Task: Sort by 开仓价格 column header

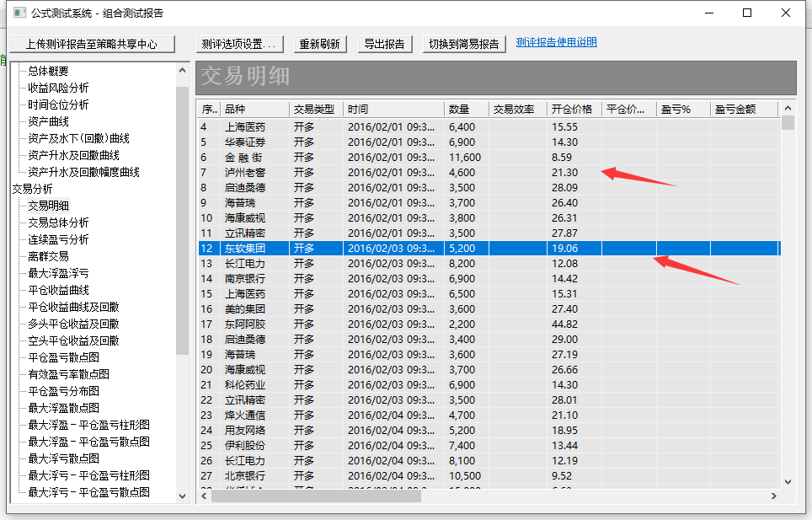Action: (x=574, y=110)
